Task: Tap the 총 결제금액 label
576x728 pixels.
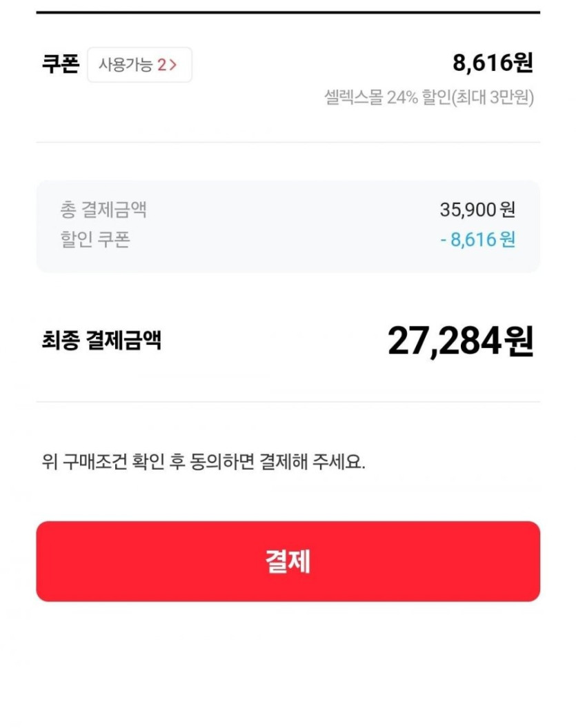Action: 103,209
